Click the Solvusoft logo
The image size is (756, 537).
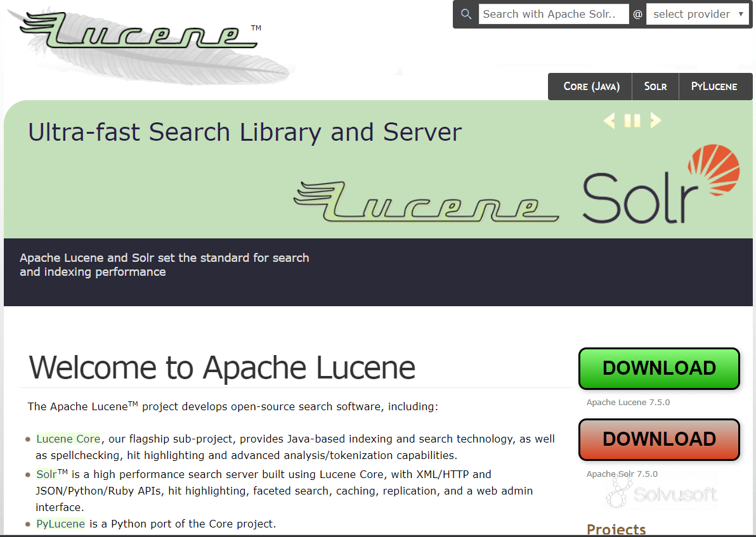[x=662, y=495]
